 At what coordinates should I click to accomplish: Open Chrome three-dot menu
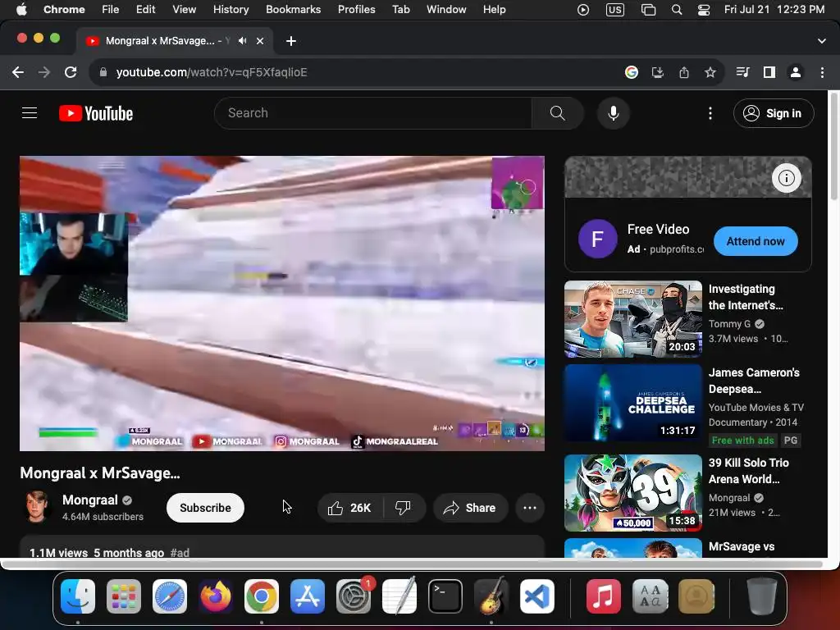(822, 72)
